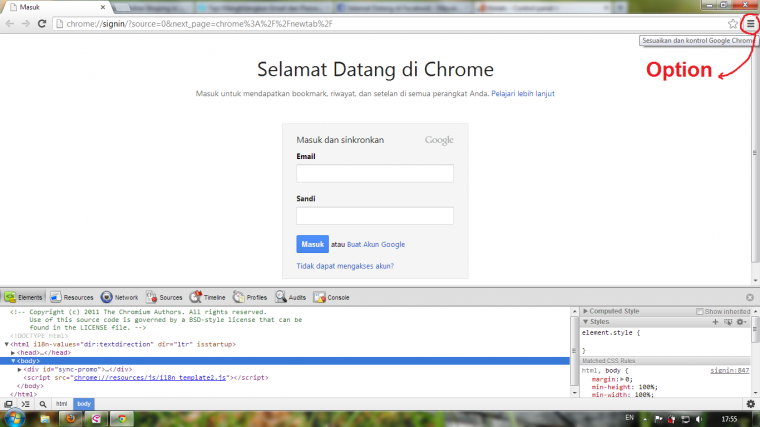The width and height of the screenshot is (760, 427).
Task: Activate the inspect element magnifier
Action: pos(43,404)
